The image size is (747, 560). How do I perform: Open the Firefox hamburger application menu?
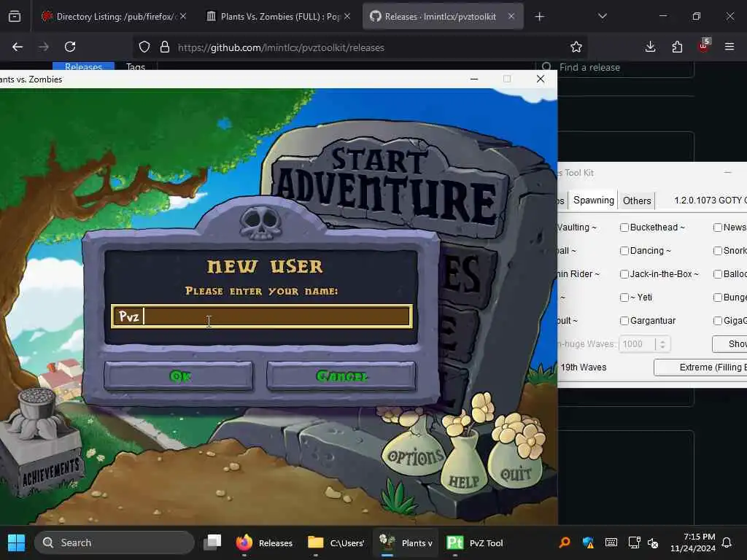point(729,47)
